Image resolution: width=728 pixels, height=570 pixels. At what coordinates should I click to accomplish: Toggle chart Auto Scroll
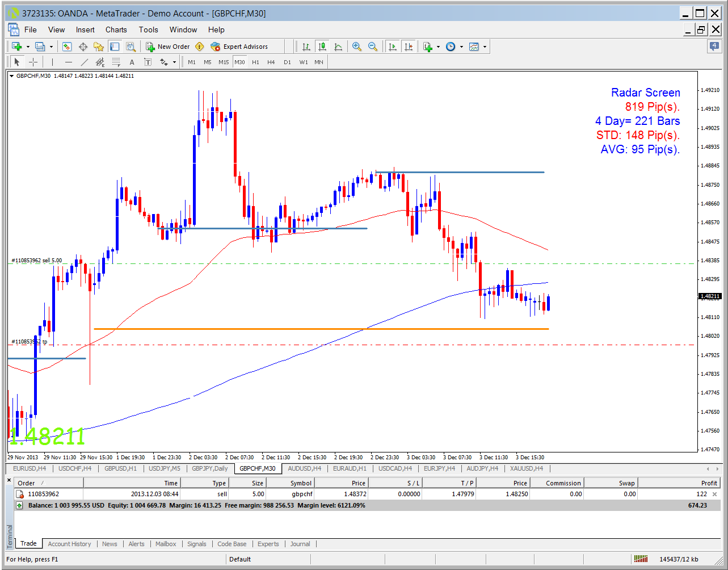pos(392,47)
